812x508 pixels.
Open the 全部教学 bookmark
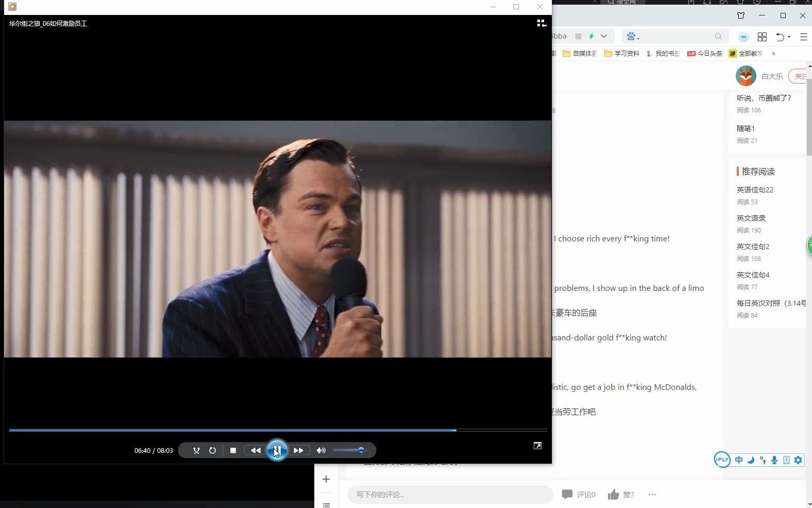[x=746, y=53]
